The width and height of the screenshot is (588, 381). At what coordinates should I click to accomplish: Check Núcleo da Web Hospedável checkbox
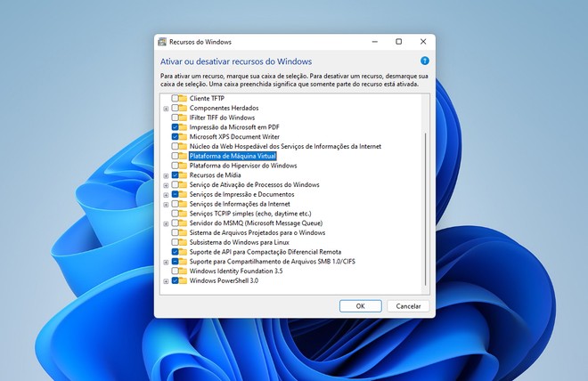pyautogui.click(x=175, y=146)
